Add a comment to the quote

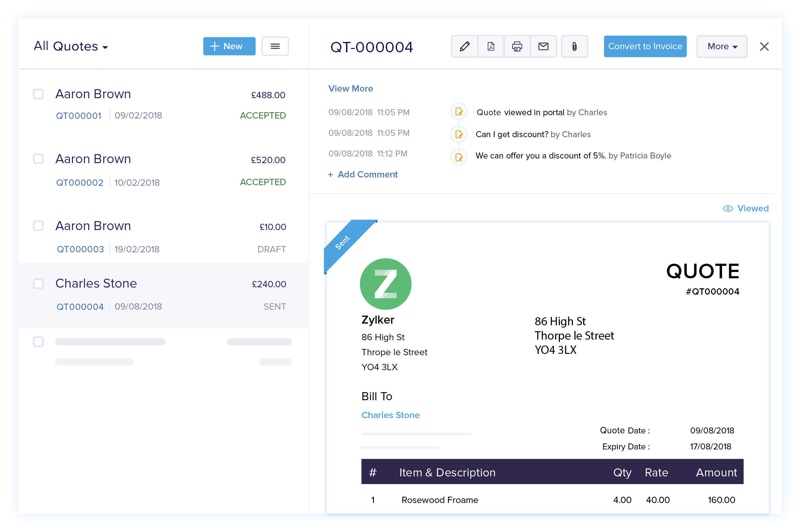click(363, 174)
